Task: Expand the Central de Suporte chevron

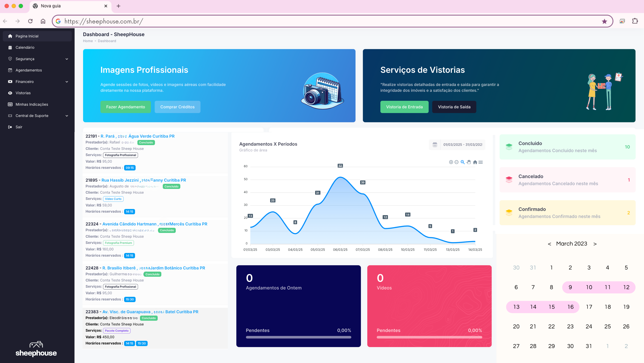Action: point(67,116)
